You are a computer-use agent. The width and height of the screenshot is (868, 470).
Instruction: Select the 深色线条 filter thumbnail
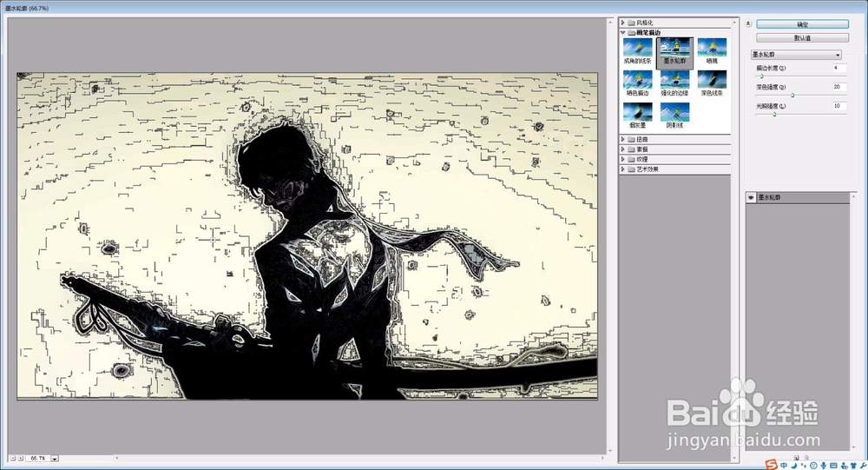712,83
